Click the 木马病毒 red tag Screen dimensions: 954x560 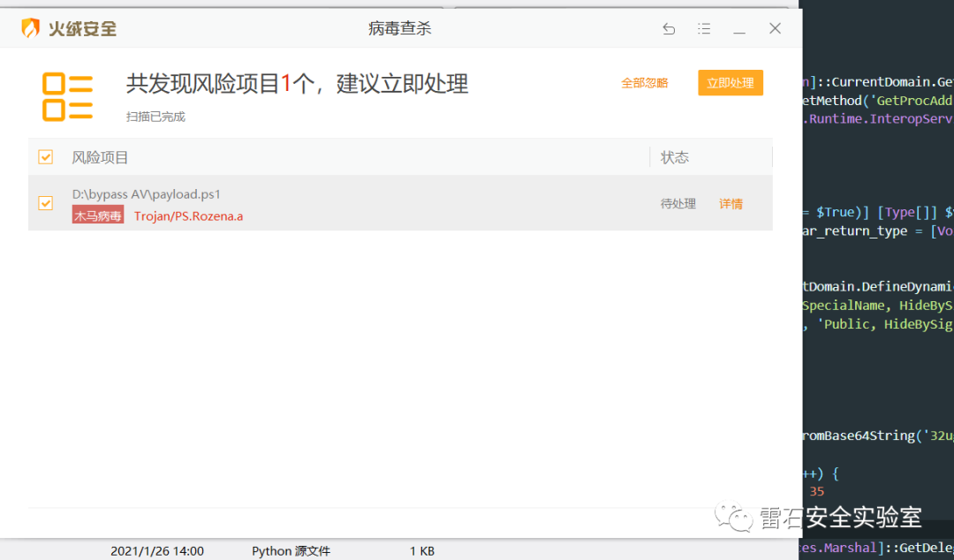(98, 216)
